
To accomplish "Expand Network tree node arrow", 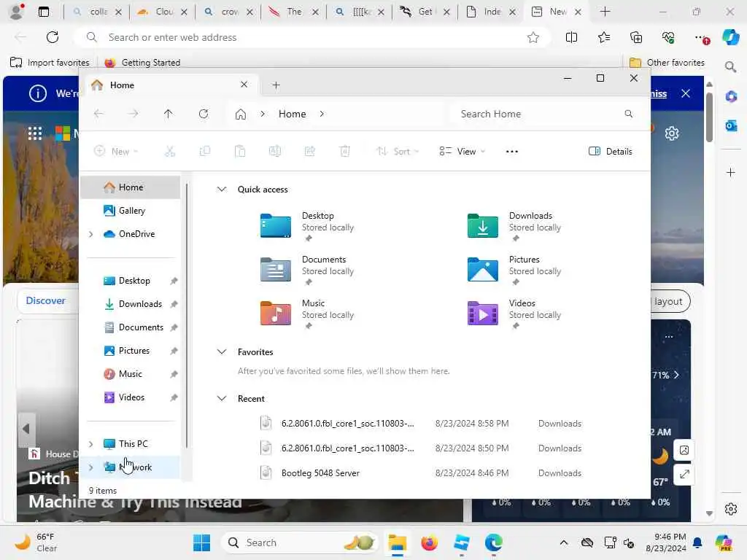I will pos(91,467).
